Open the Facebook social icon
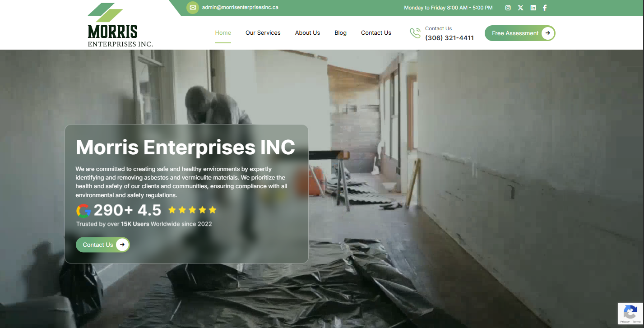Image resolution: width=644 pixels, height=328 pixels. tap(545, 8)
